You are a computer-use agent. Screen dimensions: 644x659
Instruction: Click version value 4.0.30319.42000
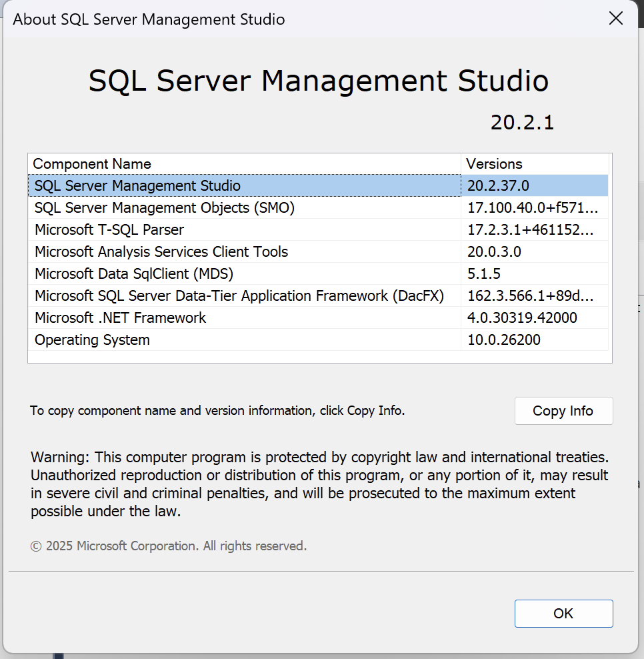pos(522,317)
